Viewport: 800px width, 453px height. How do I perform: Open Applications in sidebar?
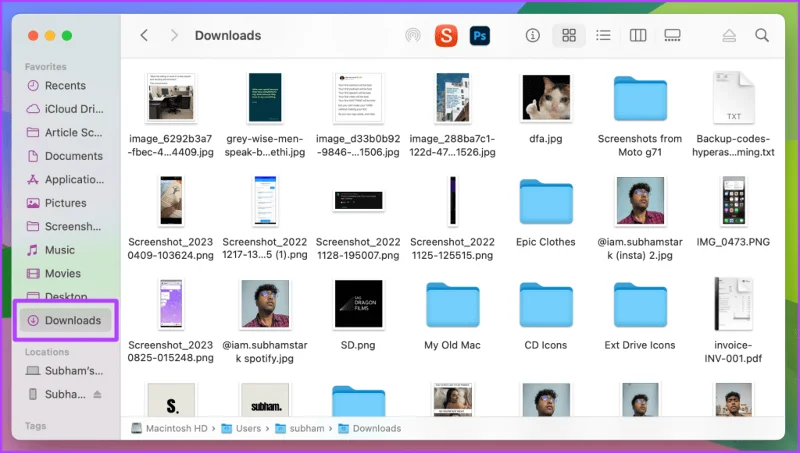(64, 180)
